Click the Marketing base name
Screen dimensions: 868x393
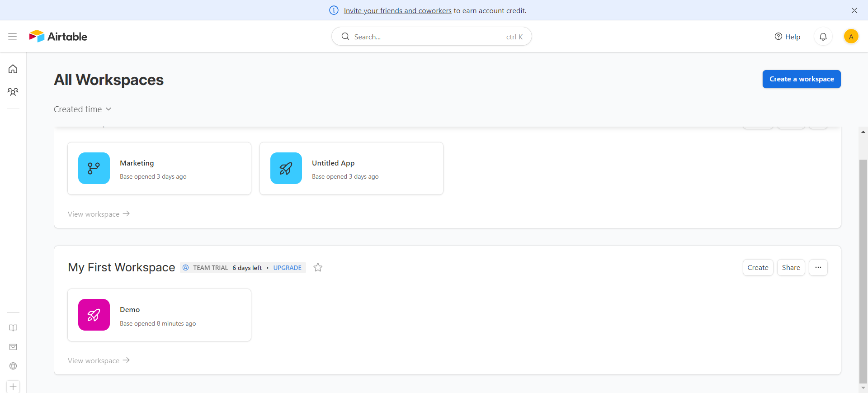pos(137,163)
